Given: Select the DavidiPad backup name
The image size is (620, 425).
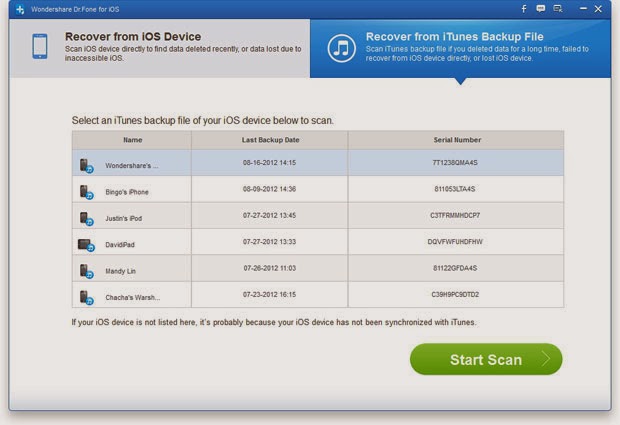Looking at the screenshot, I should [x=120, y=245].
